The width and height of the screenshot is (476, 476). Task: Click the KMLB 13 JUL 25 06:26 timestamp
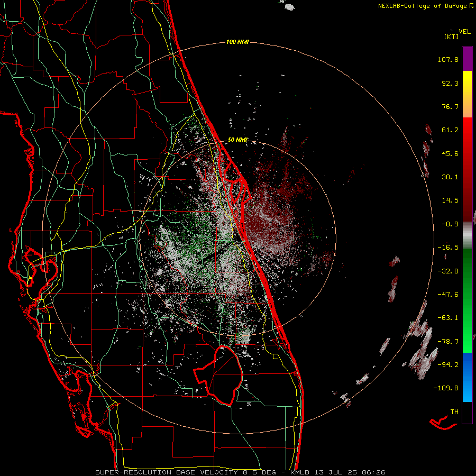(x=337, y=472)
